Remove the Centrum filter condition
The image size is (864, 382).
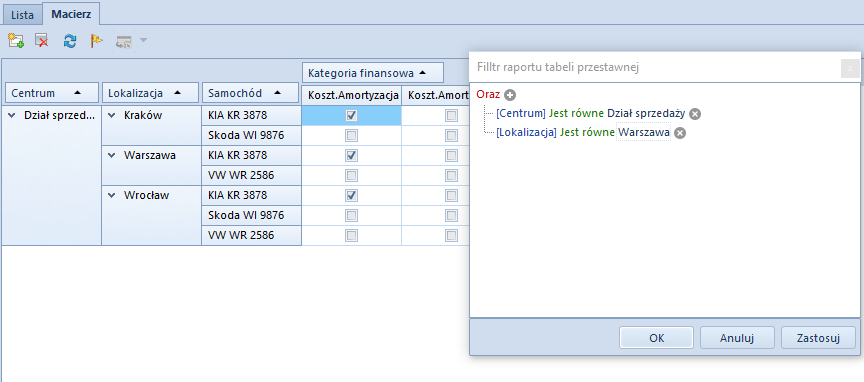(x=695, y=114)
